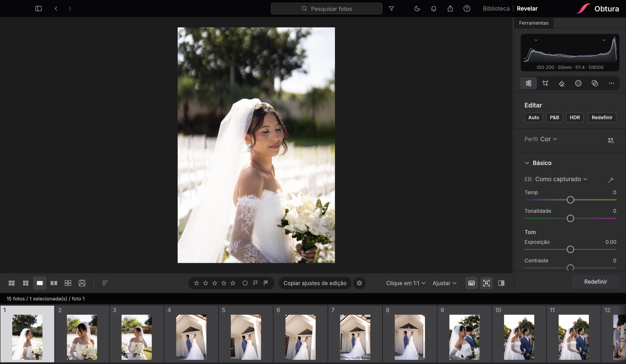Select the Ferramentas tab

(x=534, y=23)
